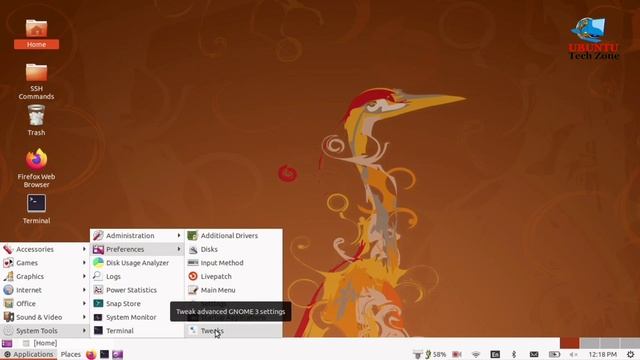Launch Firefox Web Browser from the desktop

[x=36, y=168]
